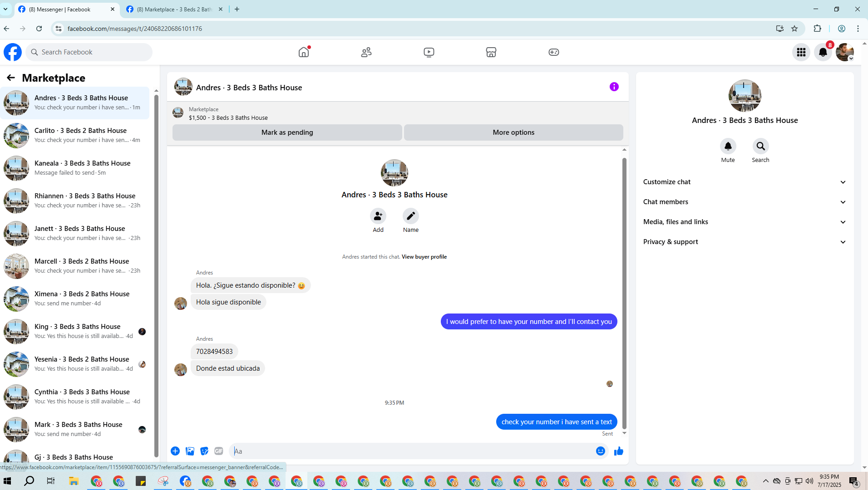This screenshot has height=490, width=868.
Task: Open the browser tab search dropdown
Action: click(x=5, y=9)
